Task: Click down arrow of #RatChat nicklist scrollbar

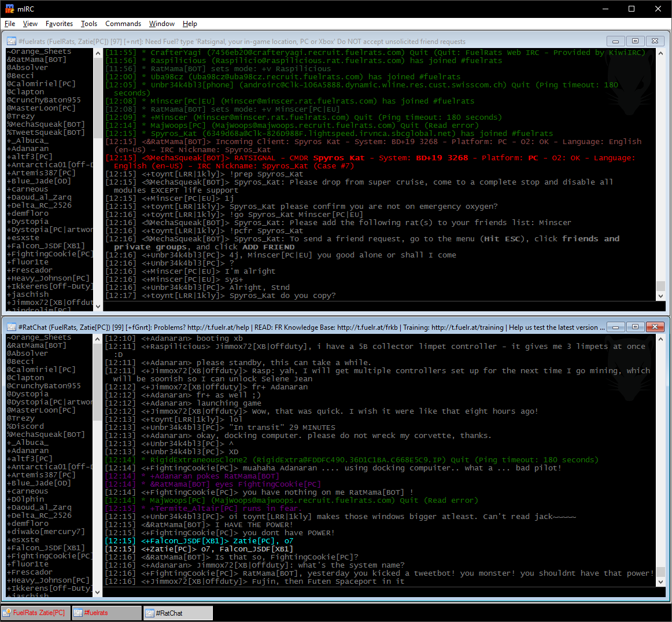Action: coord(98,592)
